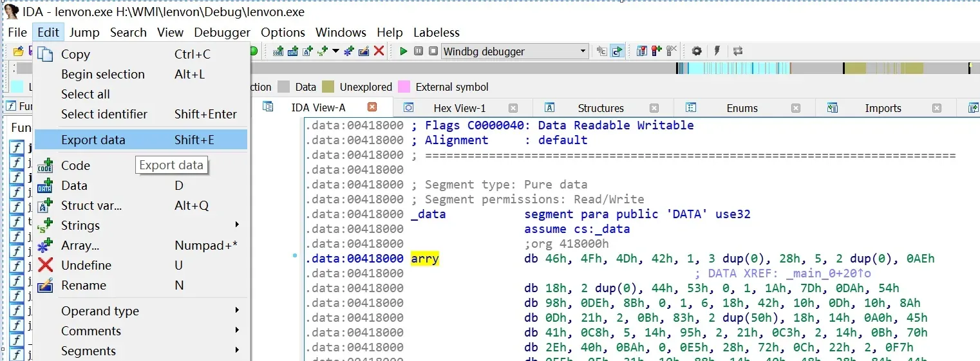The width and height of the screenshot is (980, 361).
Task: Close the Hex View-1 tab
Action: 513,108
